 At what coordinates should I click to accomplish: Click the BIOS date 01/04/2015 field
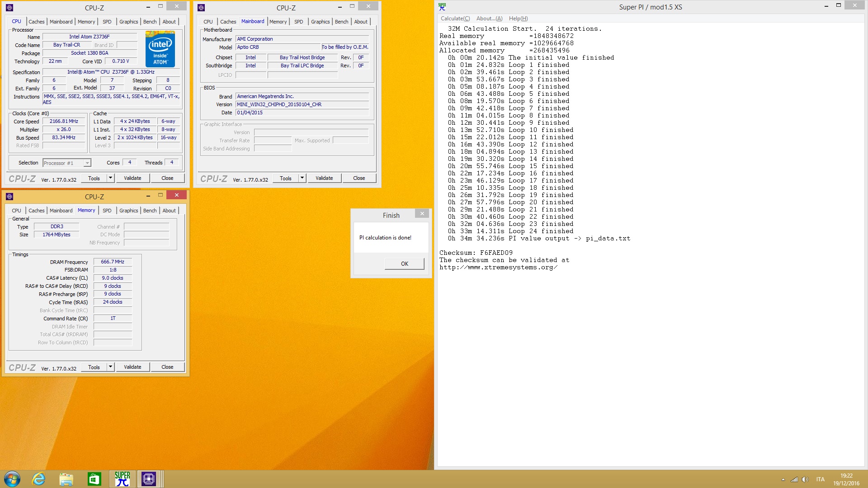302,113
